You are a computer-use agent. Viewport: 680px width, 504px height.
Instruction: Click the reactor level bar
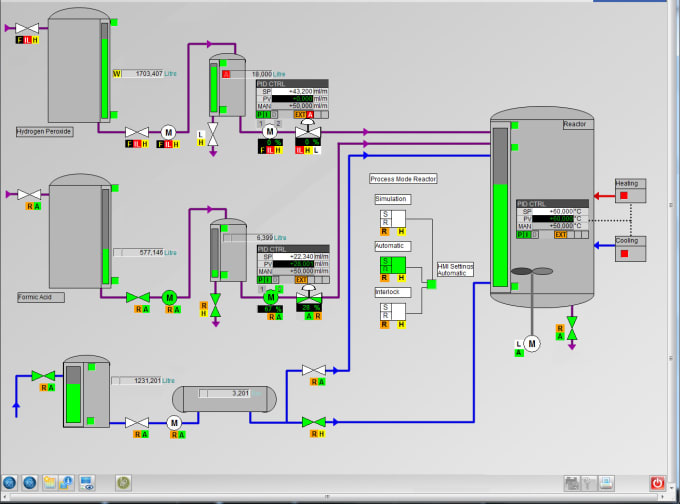(500, 207)
